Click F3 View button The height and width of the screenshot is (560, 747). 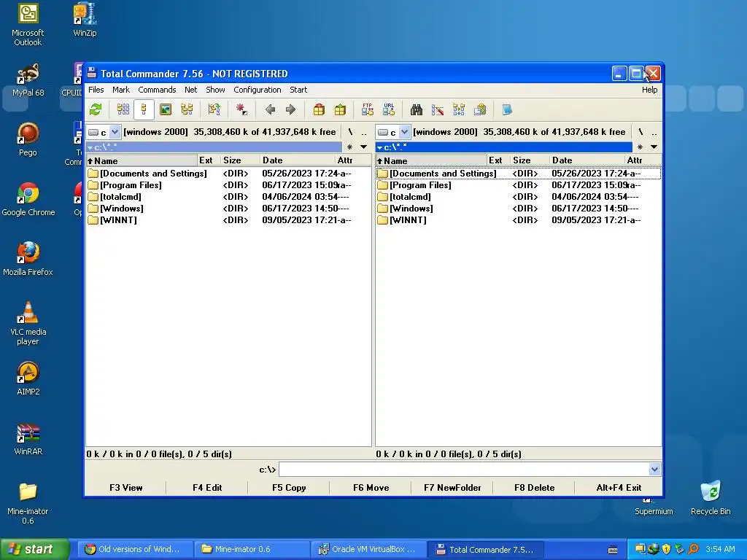125,488
